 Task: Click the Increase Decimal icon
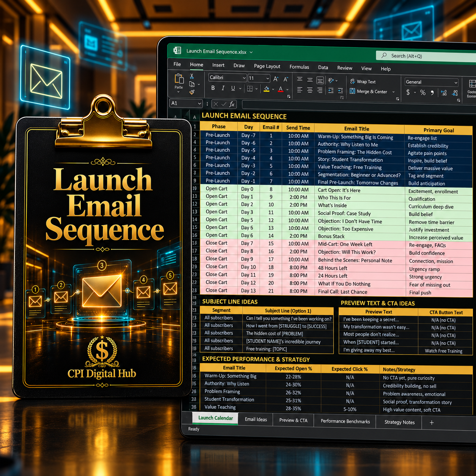click(444, 93)
